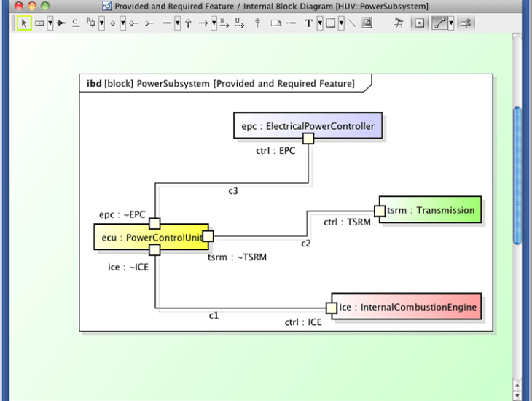Select the Text (T) tool
532x401 pixels.
pyautogui.click(x=309, y=23)
